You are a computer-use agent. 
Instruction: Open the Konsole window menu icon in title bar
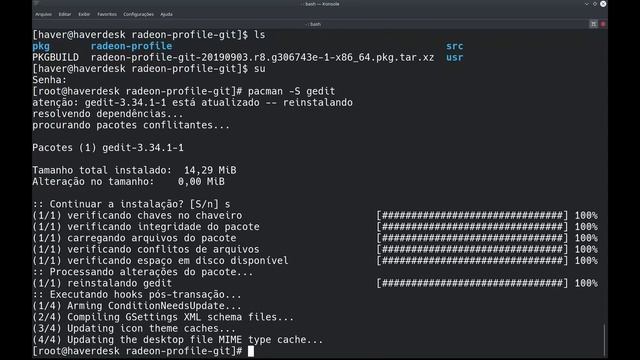click(37, 4)
